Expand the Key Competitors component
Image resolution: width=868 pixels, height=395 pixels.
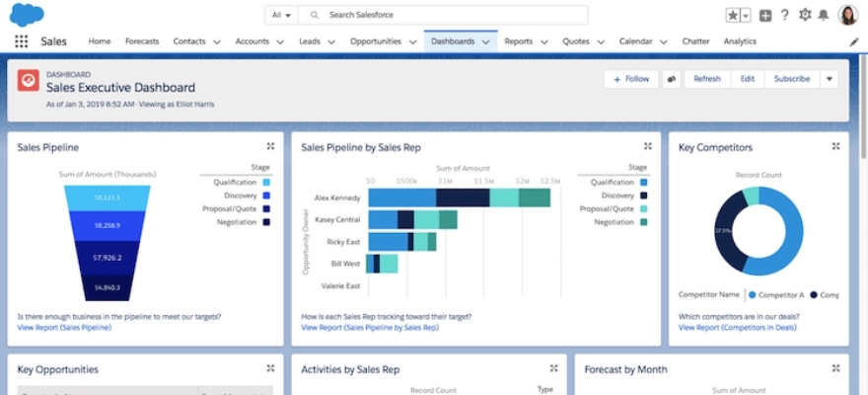coord(835,146)
